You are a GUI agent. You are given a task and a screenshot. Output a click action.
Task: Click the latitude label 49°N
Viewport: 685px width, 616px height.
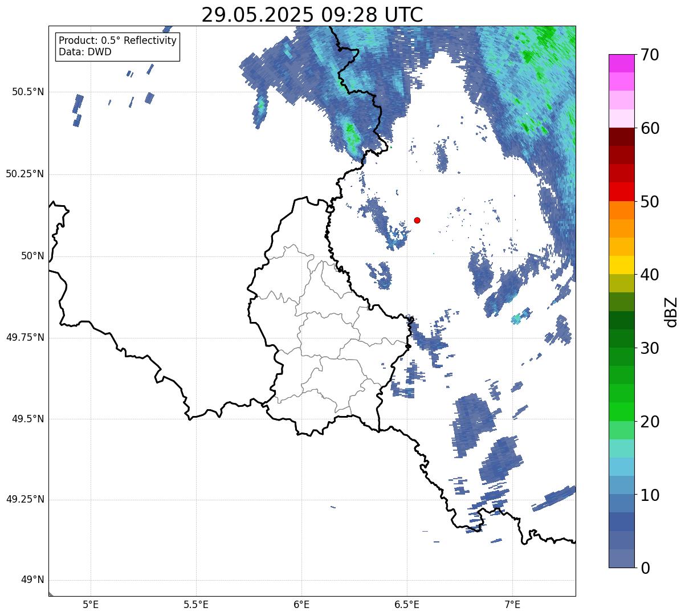pyautogui.click(x=32, y=580)
